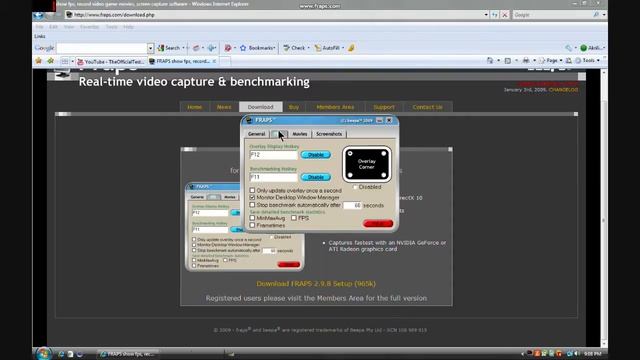Image resolution: width=640 pixels, height=360 pixels.
Task: Click the yellow highlighter icon on Google toolbar
Action: pos(351,48)
